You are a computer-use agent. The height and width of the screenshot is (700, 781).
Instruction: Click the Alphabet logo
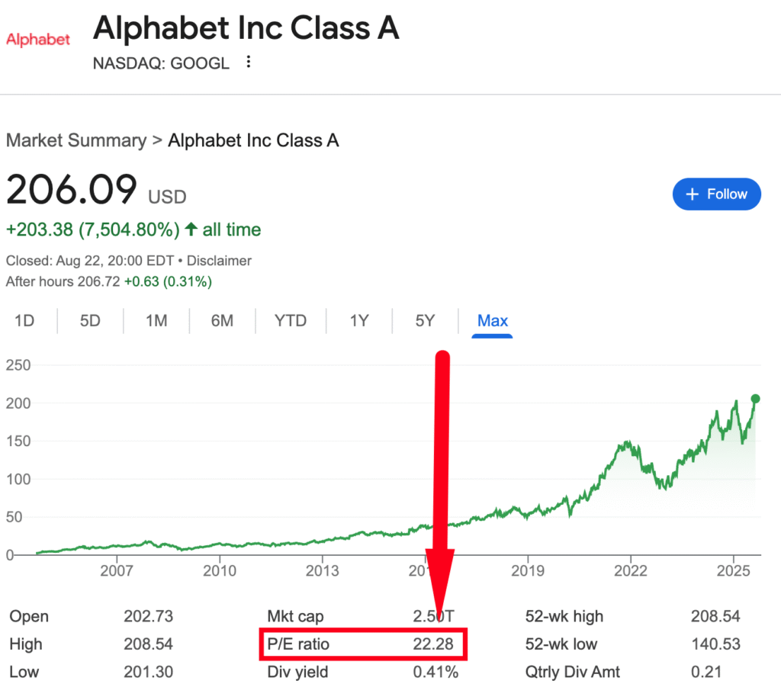tap(38, 39)
